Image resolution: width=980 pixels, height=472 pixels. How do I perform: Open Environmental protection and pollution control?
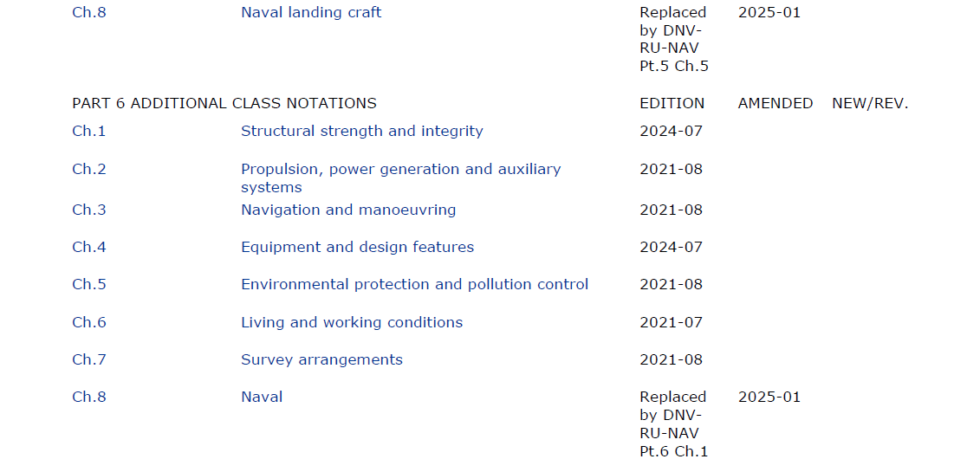pyautogui.click(x=414, y=285)
